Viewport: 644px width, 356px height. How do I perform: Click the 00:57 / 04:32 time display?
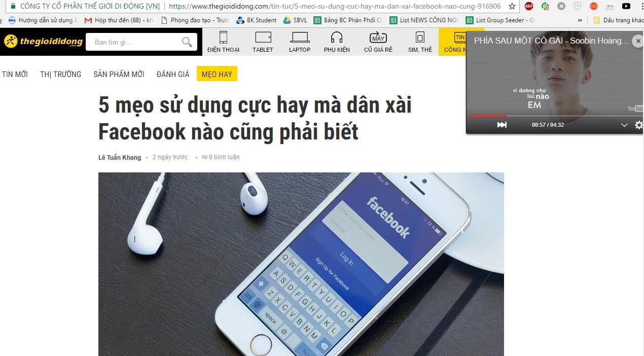[548, 125]
